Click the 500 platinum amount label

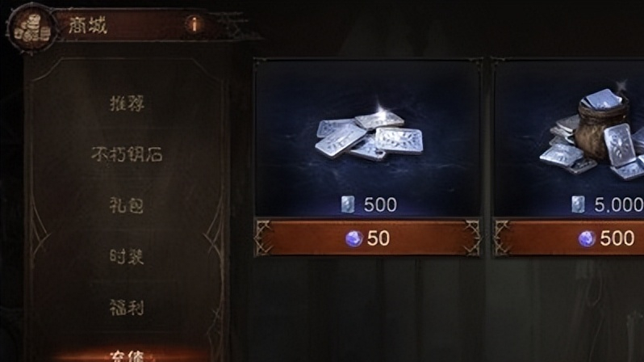(x=380, y=204)
